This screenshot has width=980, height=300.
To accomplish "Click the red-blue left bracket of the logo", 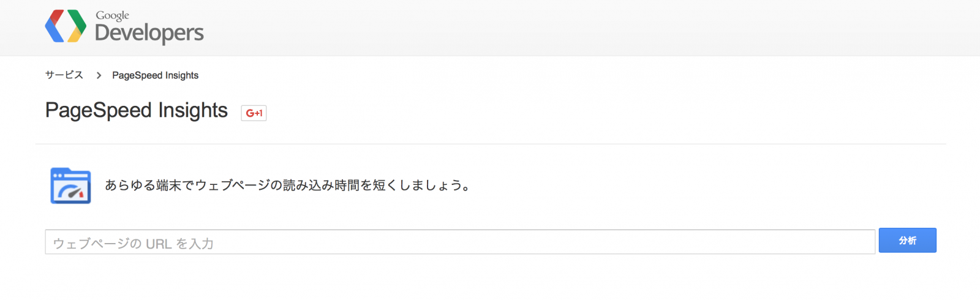I will tap(55, 26).
